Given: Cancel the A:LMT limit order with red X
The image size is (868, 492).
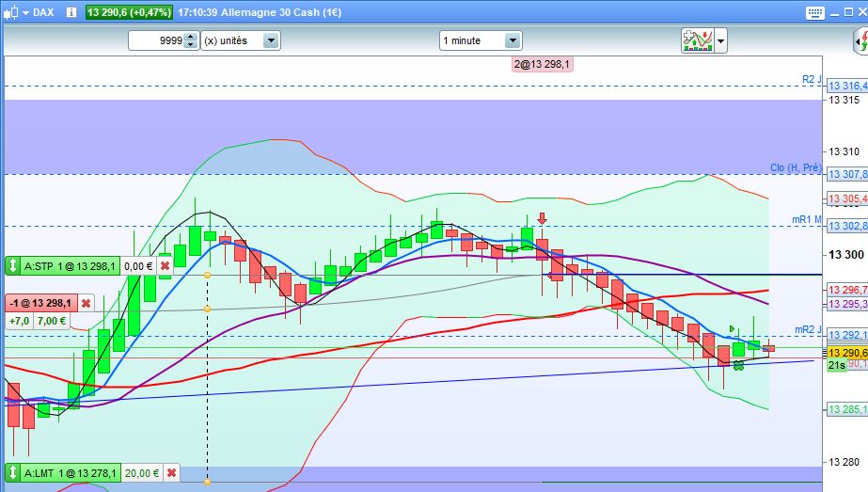Looking at the screenshot, I should (x=171, y=473).
